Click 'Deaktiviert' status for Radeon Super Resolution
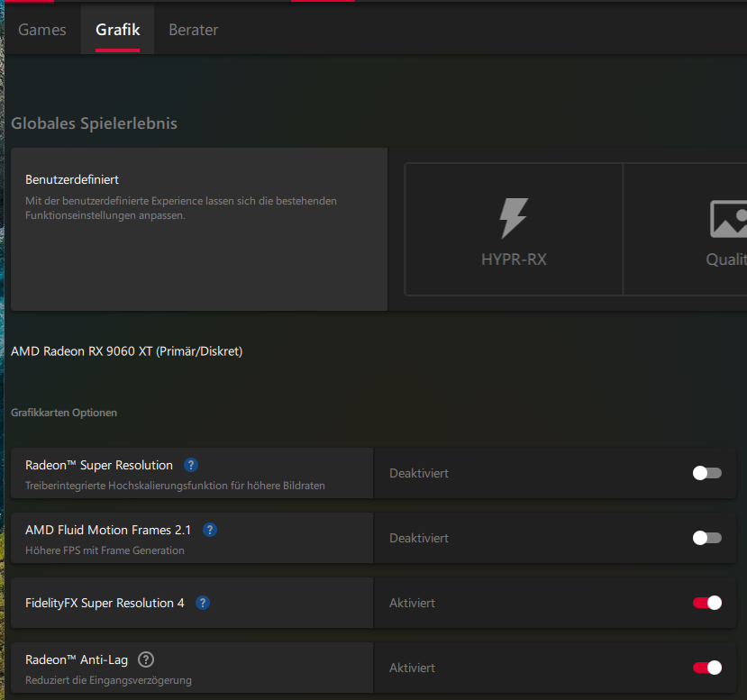 pos(419,473)
